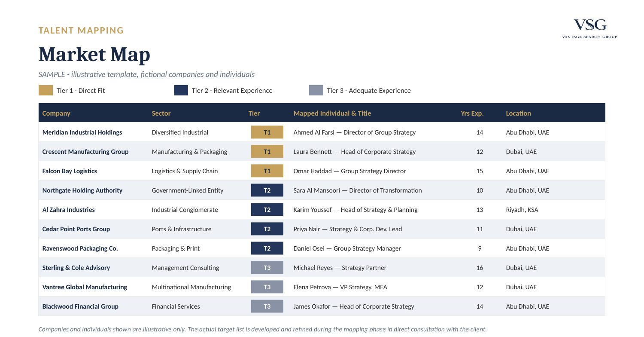Click the Industrial Conglomerate sector cell
This screenshot has width=644, height=337.
(x=185, y=210)
